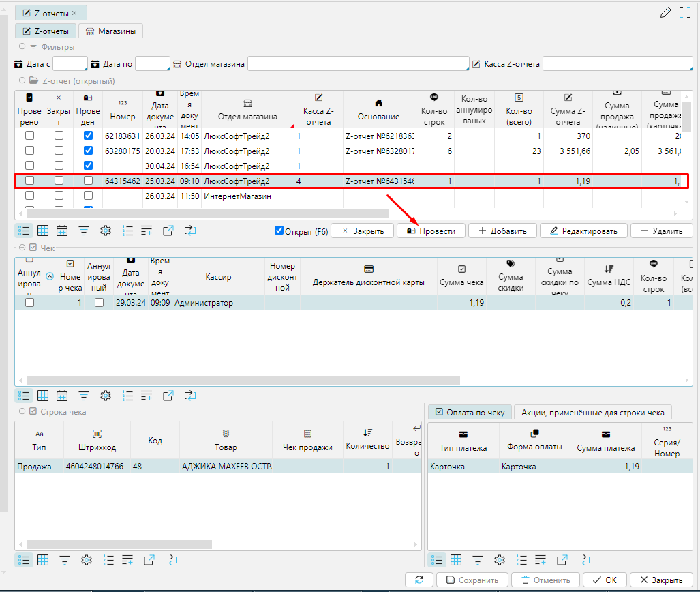Toggle fullscreen with the top-right expand icon
The image size is (700, 592).
[x=685, y=12]
